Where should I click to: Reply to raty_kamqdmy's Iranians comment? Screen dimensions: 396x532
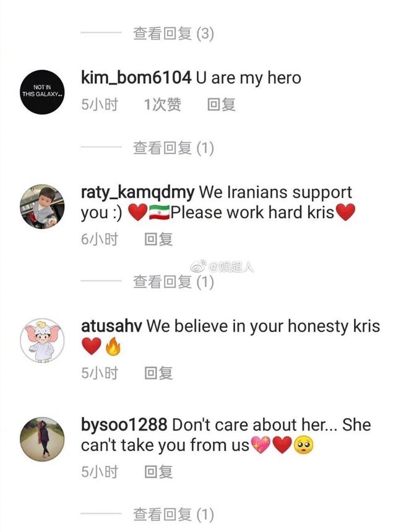click(x=158, y=239)
